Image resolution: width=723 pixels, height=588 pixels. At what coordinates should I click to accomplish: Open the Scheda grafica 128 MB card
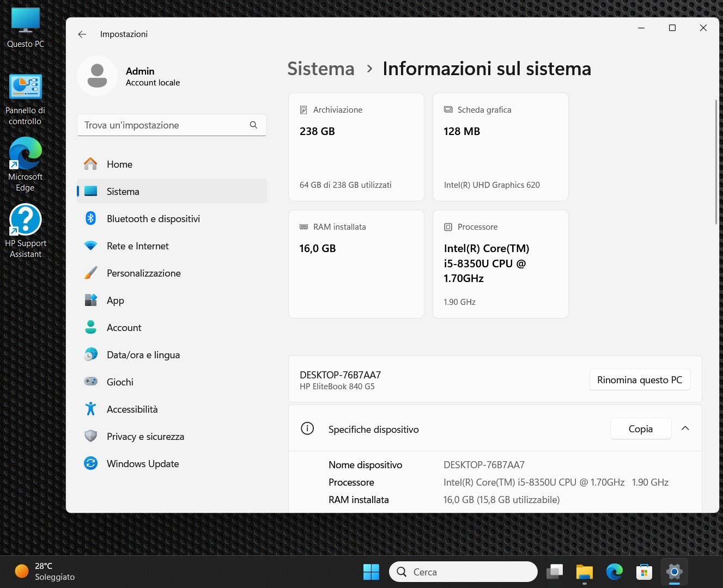(x=501, y=147)
